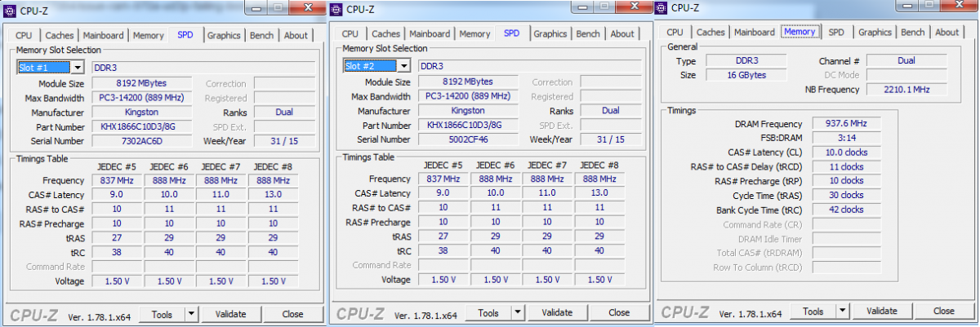This screenshot has height=327, width=980.
Task: Click Manufacturer Kingston in the Slot #2 window
Action: [x=468, y=111]
